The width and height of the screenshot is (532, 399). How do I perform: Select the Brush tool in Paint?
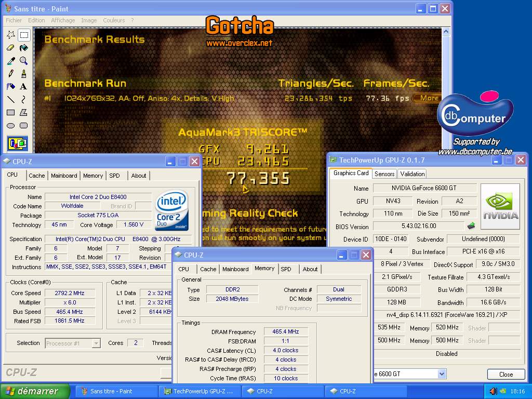(x=24, y=73)
